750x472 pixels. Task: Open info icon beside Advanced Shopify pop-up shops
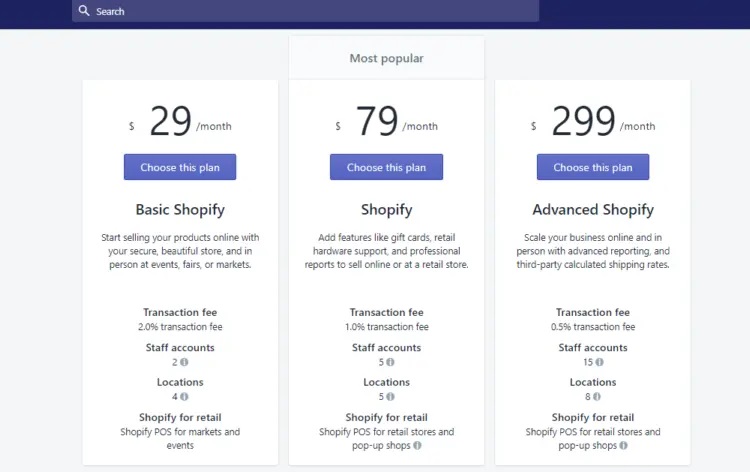tap(623, 445)
